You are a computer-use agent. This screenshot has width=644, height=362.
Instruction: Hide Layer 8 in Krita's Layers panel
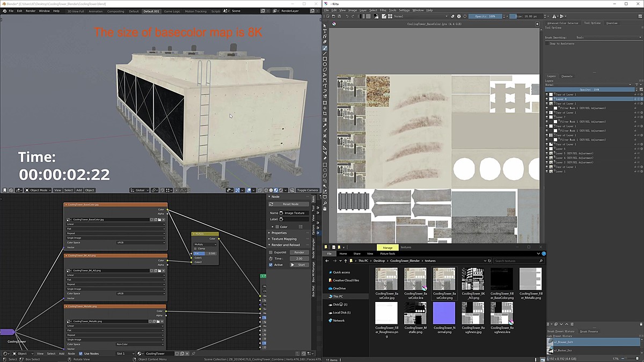click(546, 99)
